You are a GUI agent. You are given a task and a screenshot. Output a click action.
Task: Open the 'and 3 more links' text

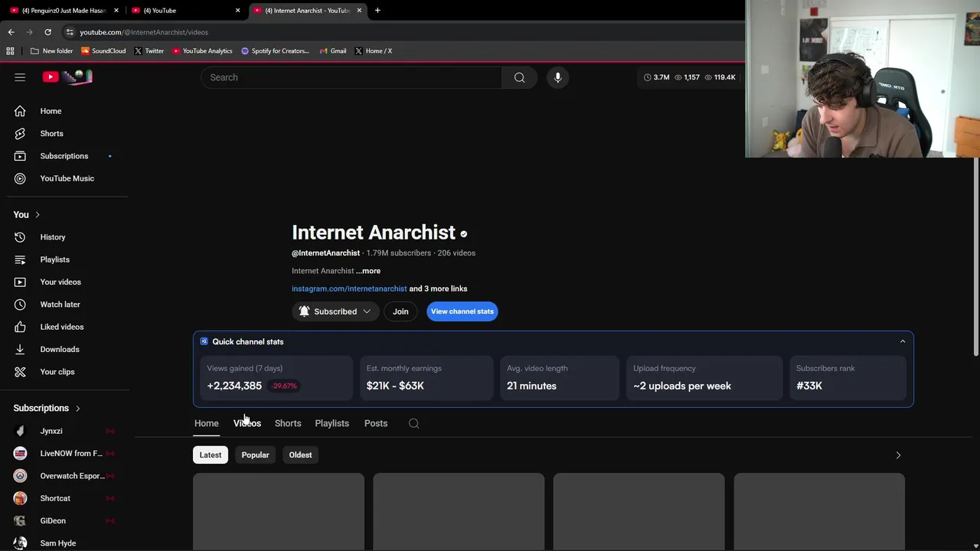438,289
